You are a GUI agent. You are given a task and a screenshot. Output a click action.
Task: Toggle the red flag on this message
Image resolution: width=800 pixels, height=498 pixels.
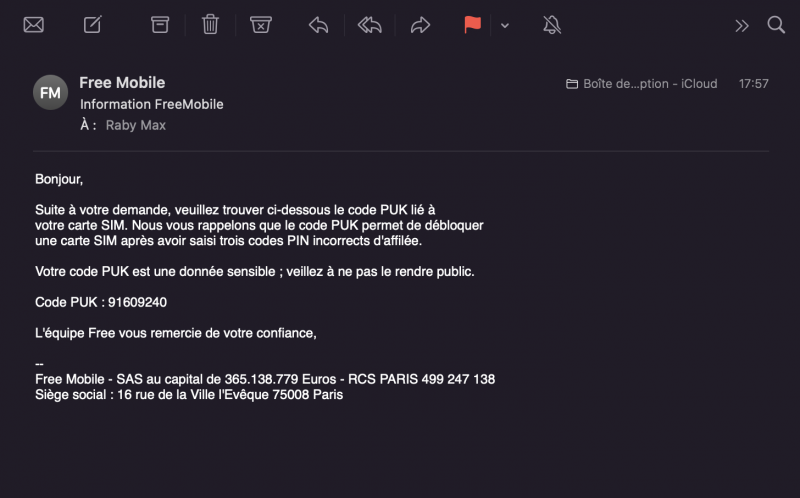[472, 25]
